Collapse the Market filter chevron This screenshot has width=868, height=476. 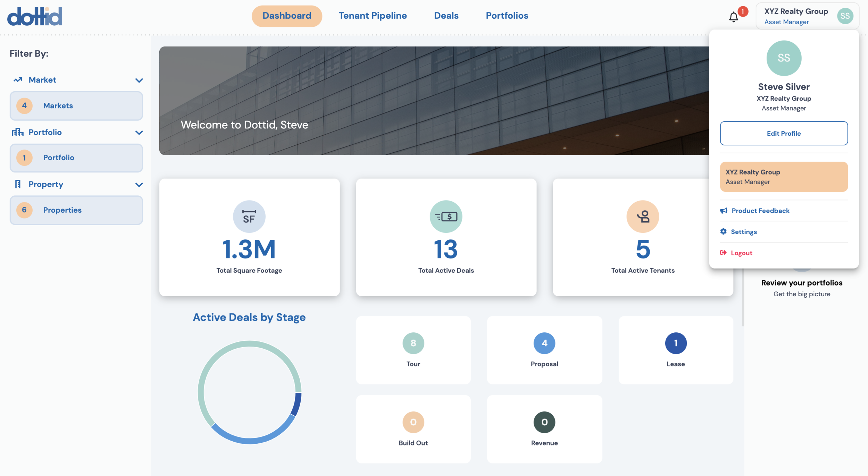(x=139, y=80)
